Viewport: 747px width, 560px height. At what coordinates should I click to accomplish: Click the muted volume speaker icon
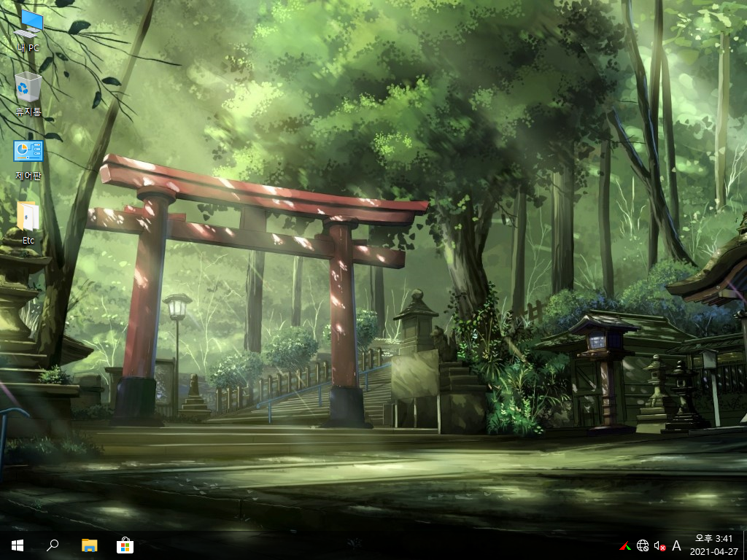pos(659,545)
